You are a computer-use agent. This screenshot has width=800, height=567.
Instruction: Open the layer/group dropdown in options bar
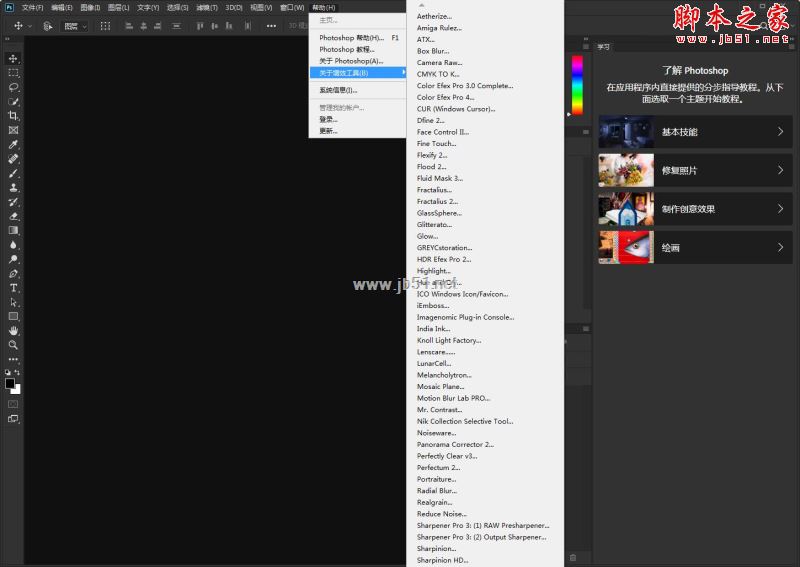pos(76,26)
